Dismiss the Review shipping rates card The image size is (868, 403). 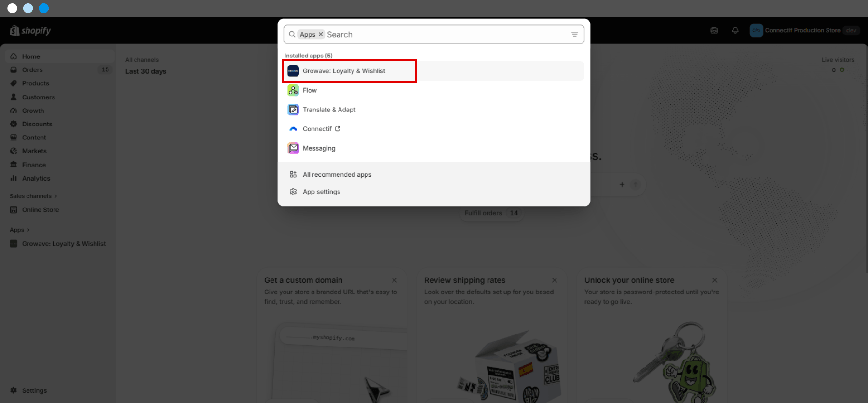coord(555,280)
